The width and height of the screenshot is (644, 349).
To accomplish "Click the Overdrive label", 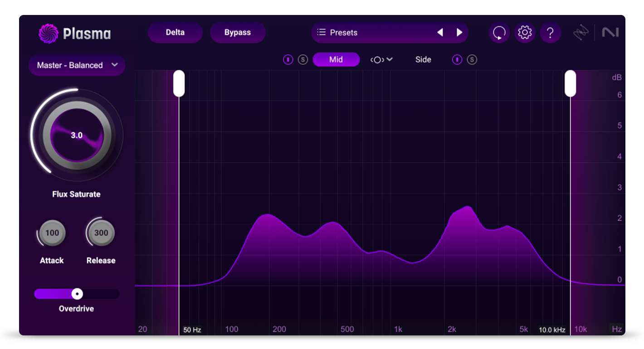I will (76, 309).
